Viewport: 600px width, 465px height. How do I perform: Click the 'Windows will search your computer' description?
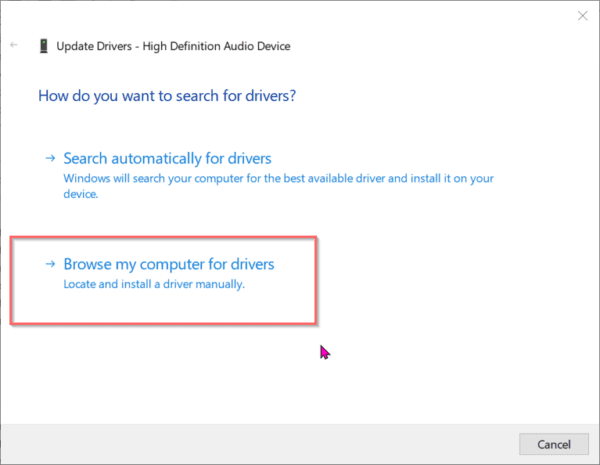[x=278, y=178]
